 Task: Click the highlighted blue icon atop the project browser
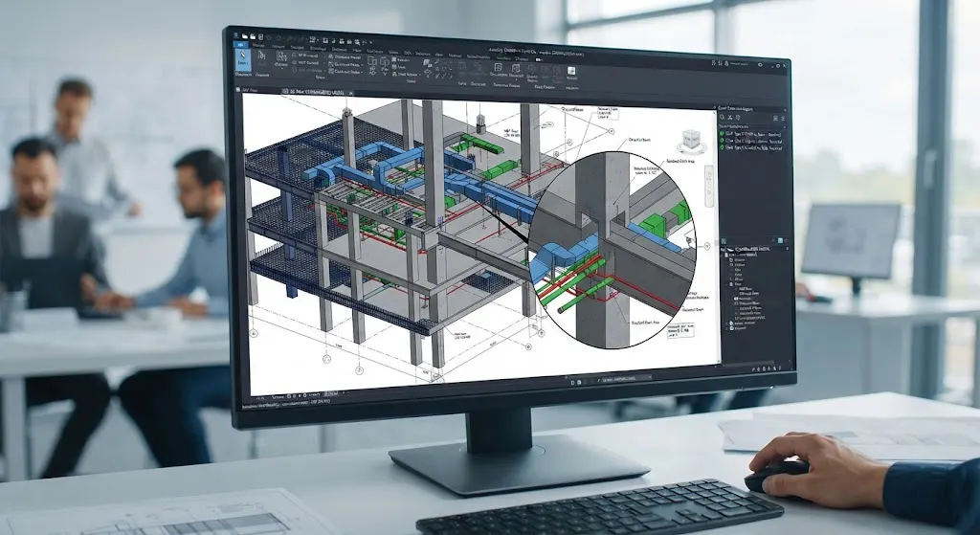tap(780, 239)
